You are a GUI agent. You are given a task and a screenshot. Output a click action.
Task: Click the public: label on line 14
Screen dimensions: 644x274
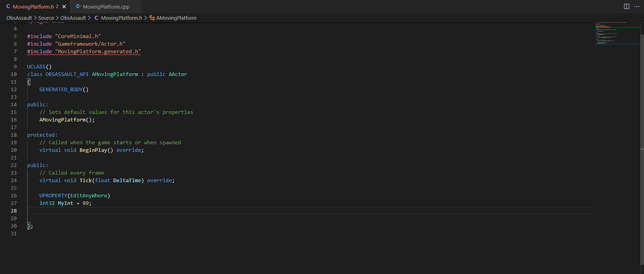[38, 104]
